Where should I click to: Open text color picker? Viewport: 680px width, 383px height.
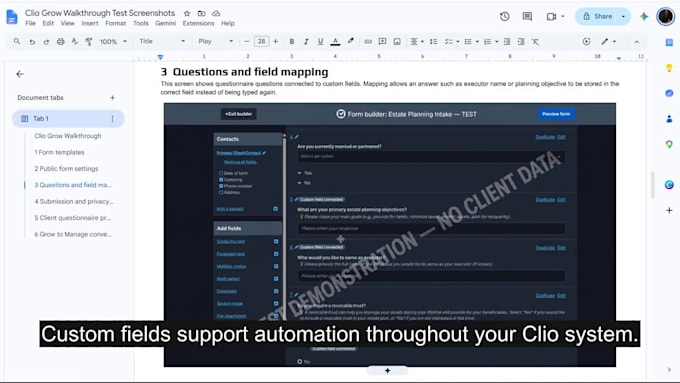coord(335,42)
